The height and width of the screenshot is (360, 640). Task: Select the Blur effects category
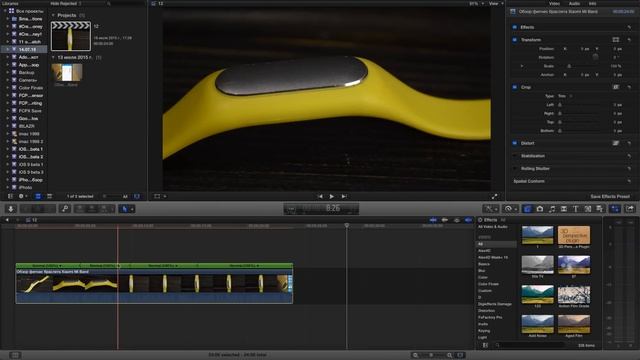482,271
